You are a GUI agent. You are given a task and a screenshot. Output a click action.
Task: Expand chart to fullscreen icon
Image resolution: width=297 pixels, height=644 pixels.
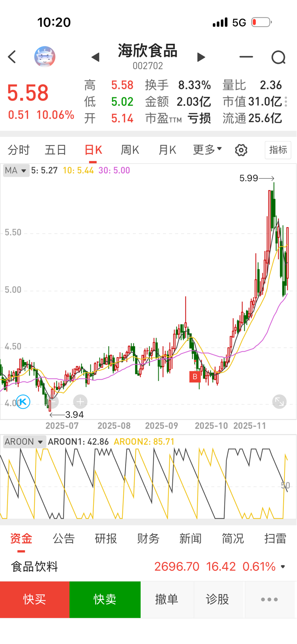[279, 402]
